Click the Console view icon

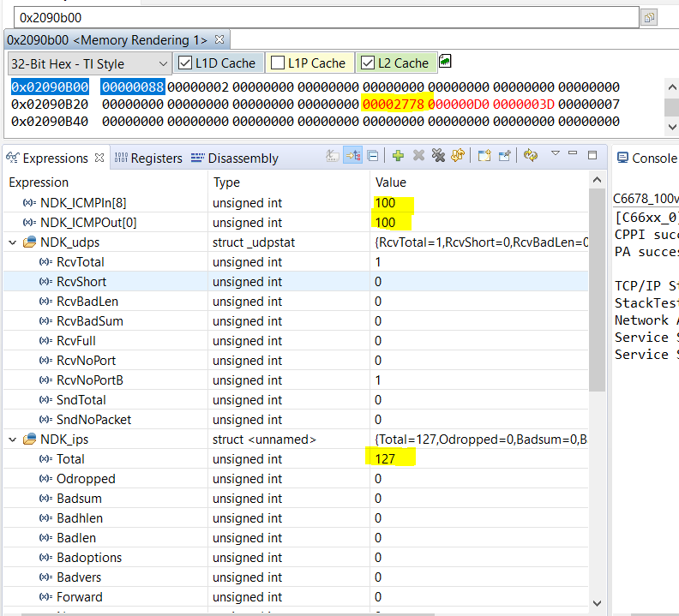coord(622,158)
